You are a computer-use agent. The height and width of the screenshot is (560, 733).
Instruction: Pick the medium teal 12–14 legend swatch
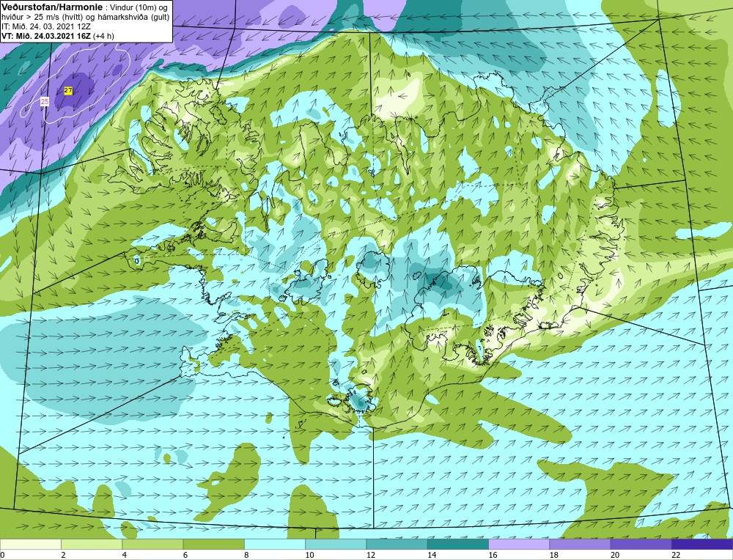tap(397, 544)
